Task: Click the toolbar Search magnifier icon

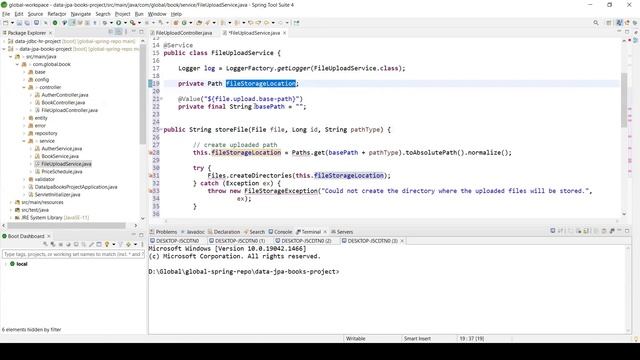Action: (596, 23)
